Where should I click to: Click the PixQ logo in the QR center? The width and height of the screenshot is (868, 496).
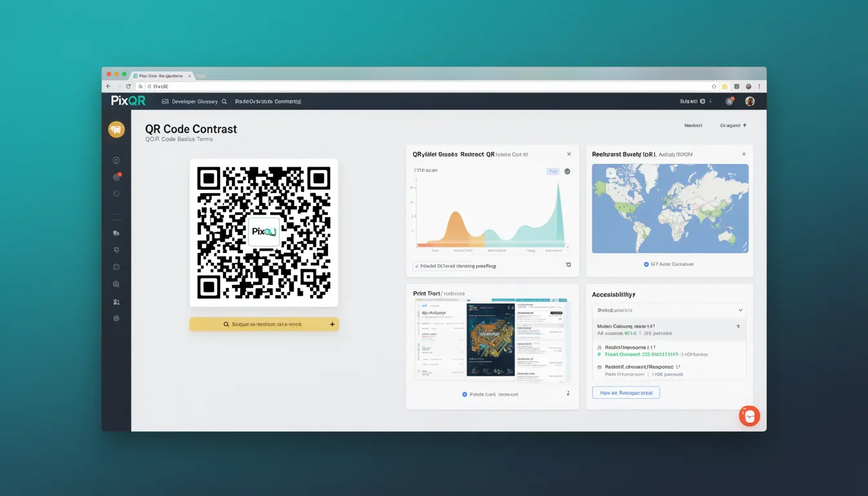(x=264, y=231)
